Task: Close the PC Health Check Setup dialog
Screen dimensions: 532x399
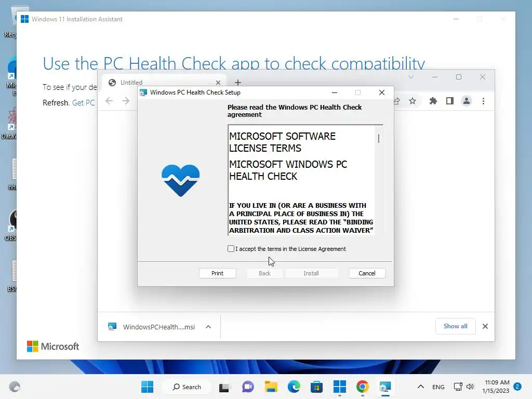Action: 382,92
